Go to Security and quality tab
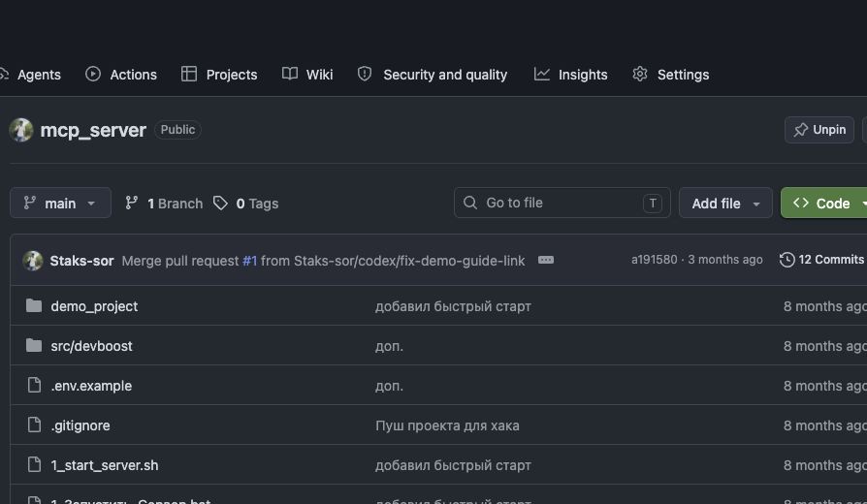 tap(433, 75)
